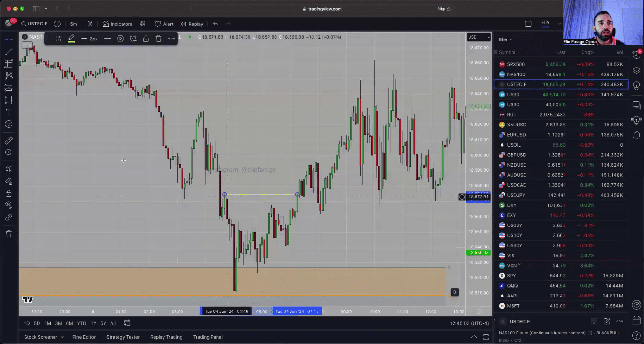Open drawing settings hexagon icon
This screenshot has height=344, width=644.
tap(120, 39)
